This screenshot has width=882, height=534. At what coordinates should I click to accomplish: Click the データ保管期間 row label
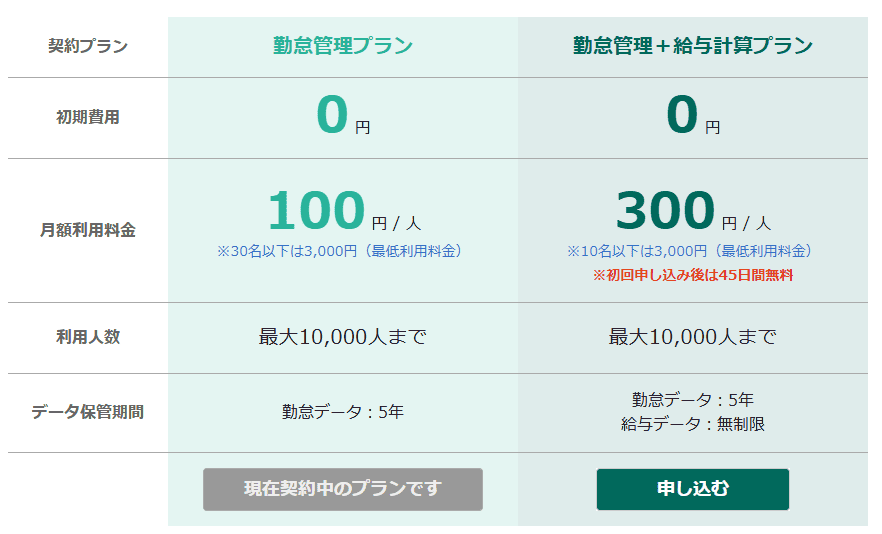coord(88,412)
